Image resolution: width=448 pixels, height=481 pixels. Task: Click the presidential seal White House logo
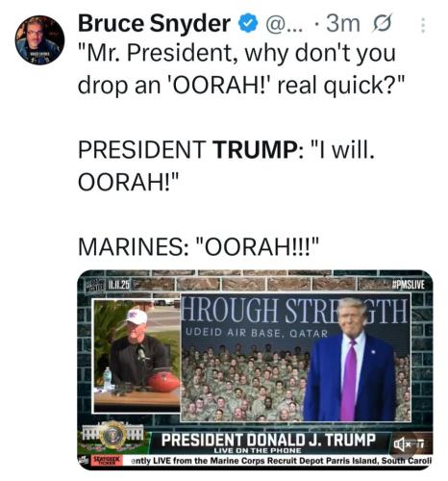point(112,436)
